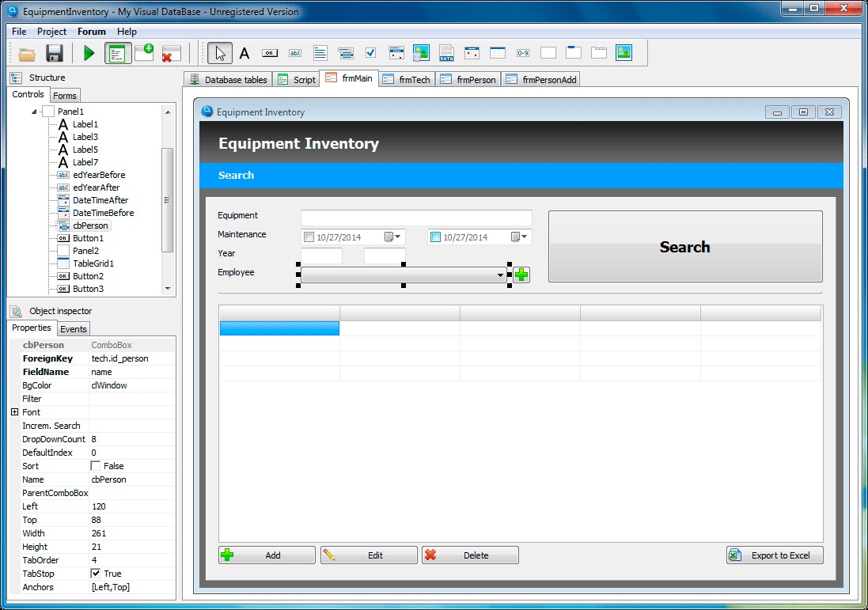868x610 pixels.
Task: Click the add new form icon
Action: pos(144,54)
